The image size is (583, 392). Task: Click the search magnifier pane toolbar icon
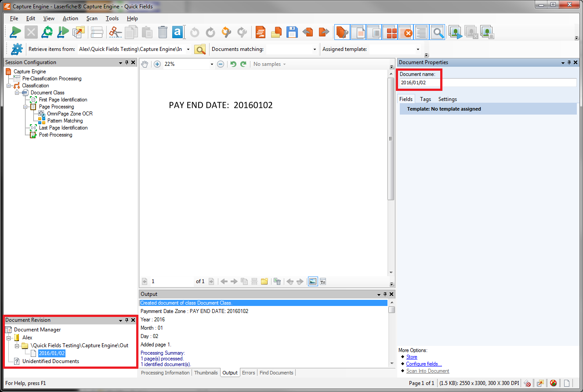(437, 32)
